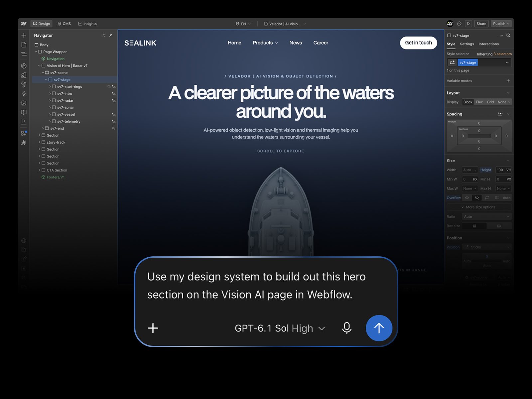
Task: Open the three-dot menu beside sv7-stage
Action: click(501, 35)
